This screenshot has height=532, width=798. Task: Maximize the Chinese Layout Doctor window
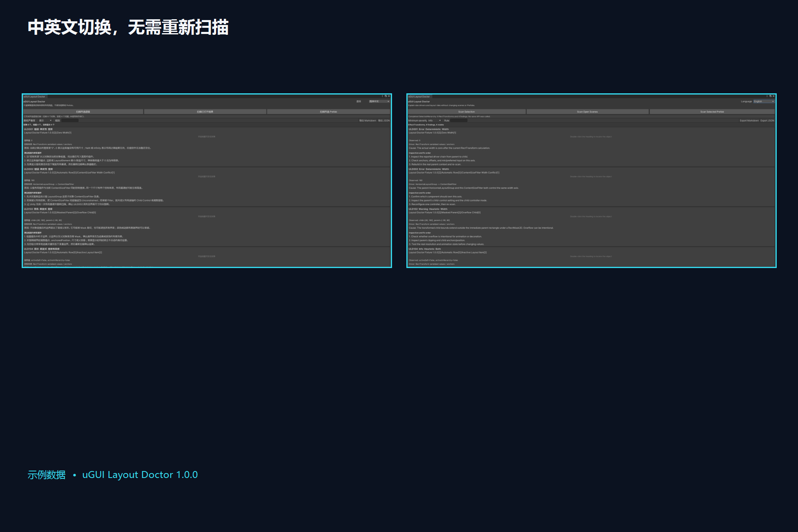pyautogui.click(x=385, y=96)
